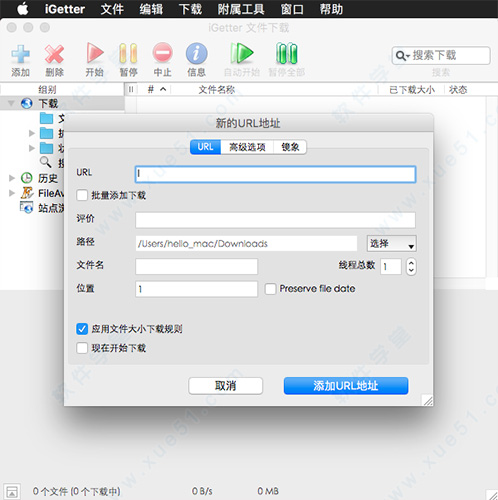Image resolution: width=498 pixels, height=500 pixels.
Task: Switch to the 高级选项 tab
Action: [247, 147]
